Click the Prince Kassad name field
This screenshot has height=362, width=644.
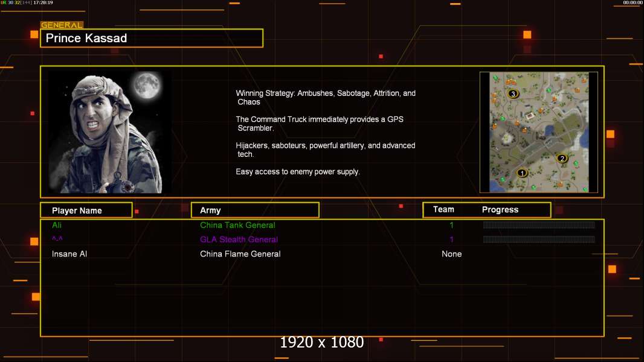(x=152, y=38)
